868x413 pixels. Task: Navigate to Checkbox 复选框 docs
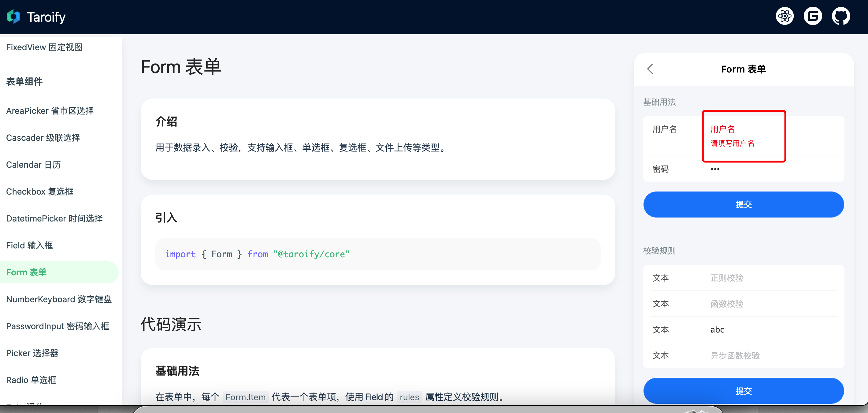tap(40, 192)
